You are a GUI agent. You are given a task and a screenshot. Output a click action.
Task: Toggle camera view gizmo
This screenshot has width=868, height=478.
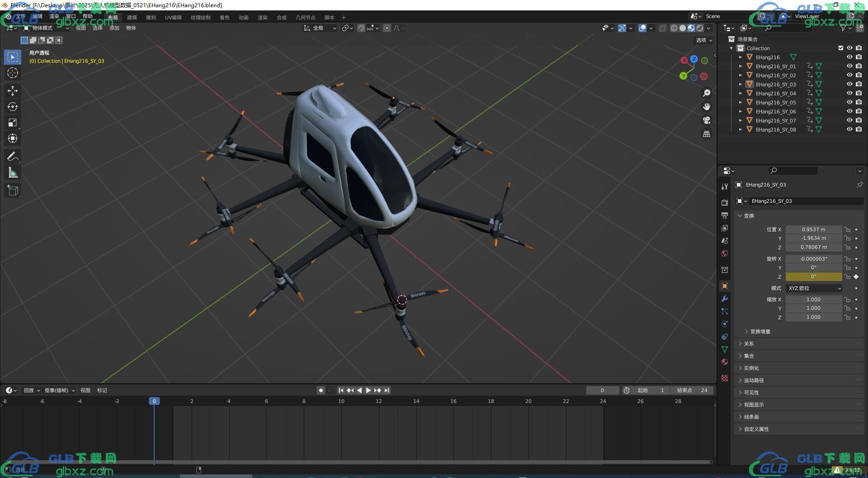pos(707,120)
